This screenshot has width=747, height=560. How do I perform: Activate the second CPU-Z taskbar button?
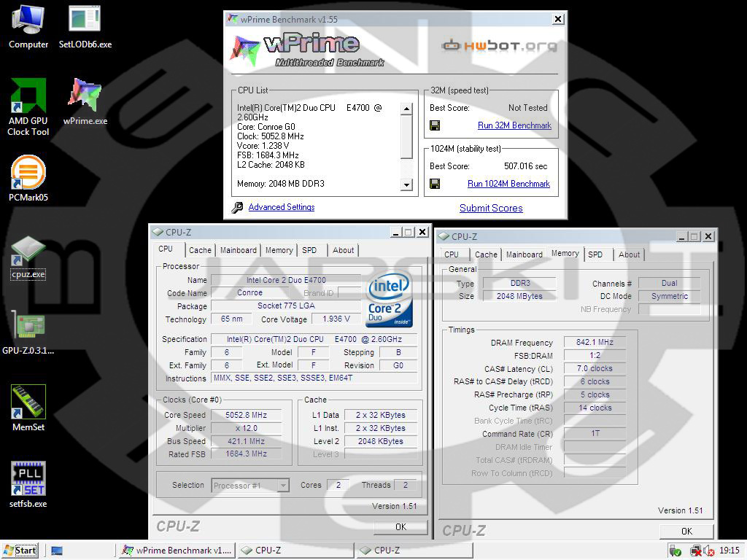tap(414, 551)
